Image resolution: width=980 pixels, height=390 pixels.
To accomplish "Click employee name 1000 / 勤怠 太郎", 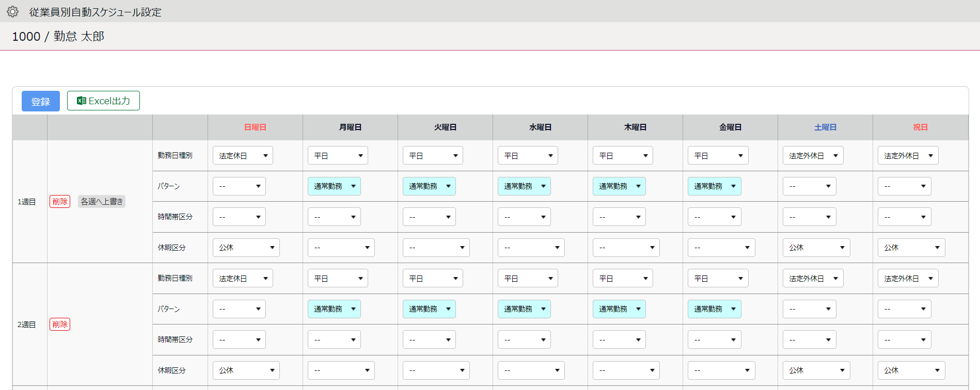I will click(58, 36).
